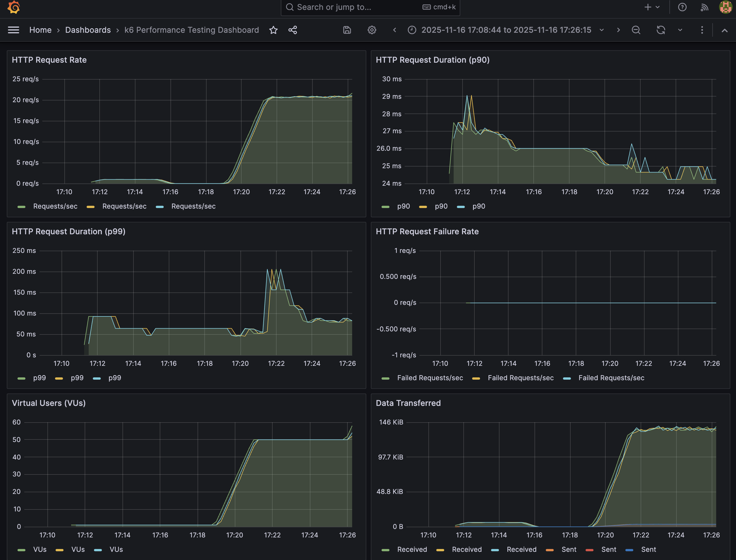736x560 pixels.
Task: Click the yellow Received legend color swatch
Action: [440, 550]
